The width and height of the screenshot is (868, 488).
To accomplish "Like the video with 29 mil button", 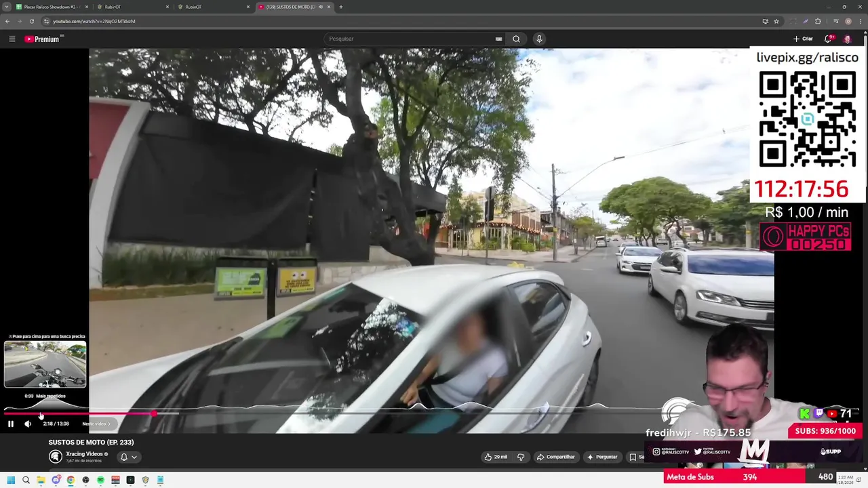I will pos(496,457).
